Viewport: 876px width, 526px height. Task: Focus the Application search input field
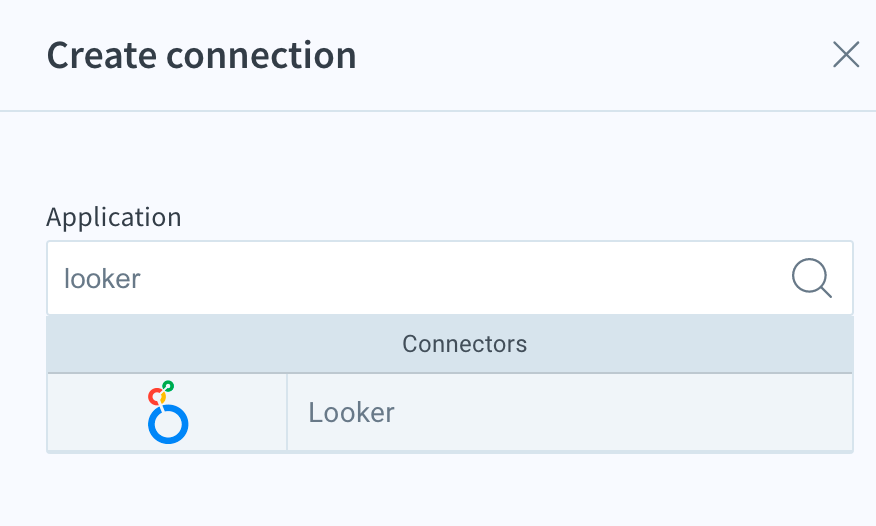pos(450,278)
